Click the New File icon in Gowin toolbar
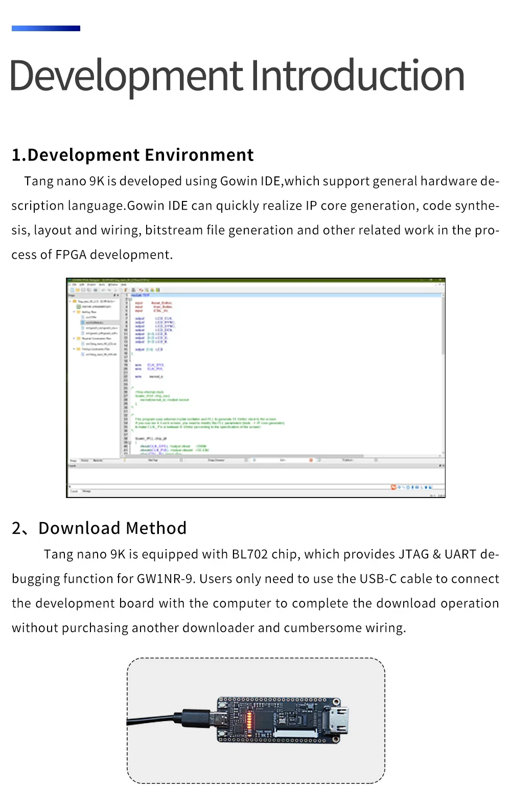 pos(72,290)
